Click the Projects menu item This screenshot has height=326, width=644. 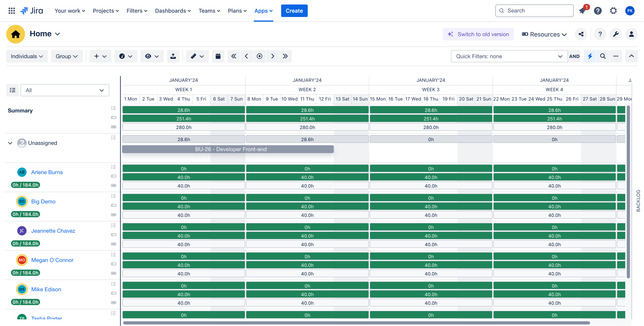[105, 10]
